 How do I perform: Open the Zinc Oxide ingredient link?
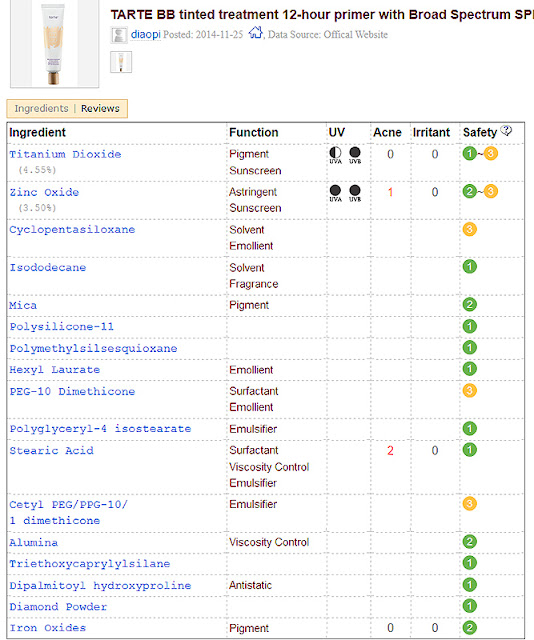pyautogui.click(x=44, y=192)
